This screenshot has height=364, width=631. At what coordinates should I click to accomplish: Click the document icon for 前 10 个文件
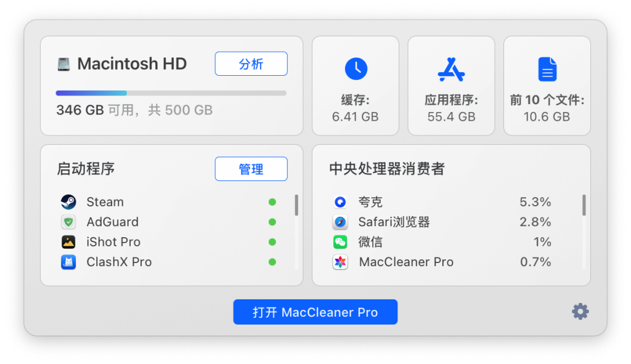pos(547,69)
